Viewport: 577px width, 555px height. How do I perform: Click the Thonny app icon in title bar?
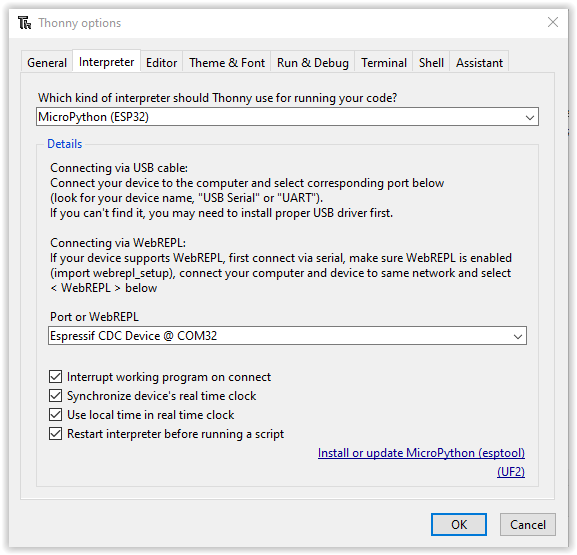(25, 23)
